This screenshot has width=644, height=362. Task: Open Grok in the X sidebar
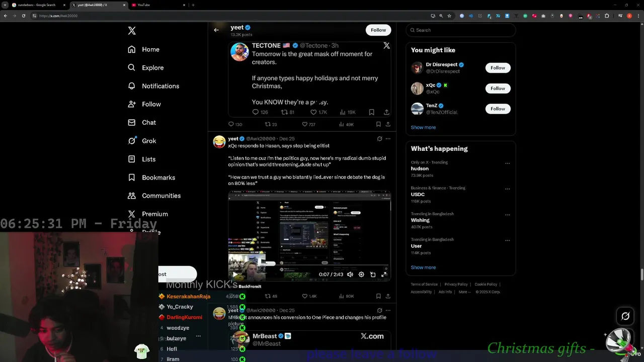(142, 141)
